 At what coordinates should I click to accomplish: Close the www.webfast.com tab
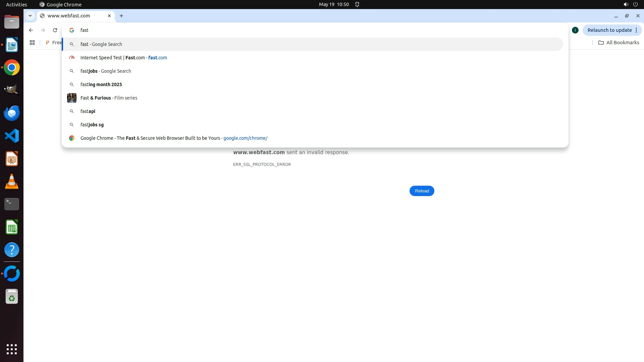(x=109, y=16)
